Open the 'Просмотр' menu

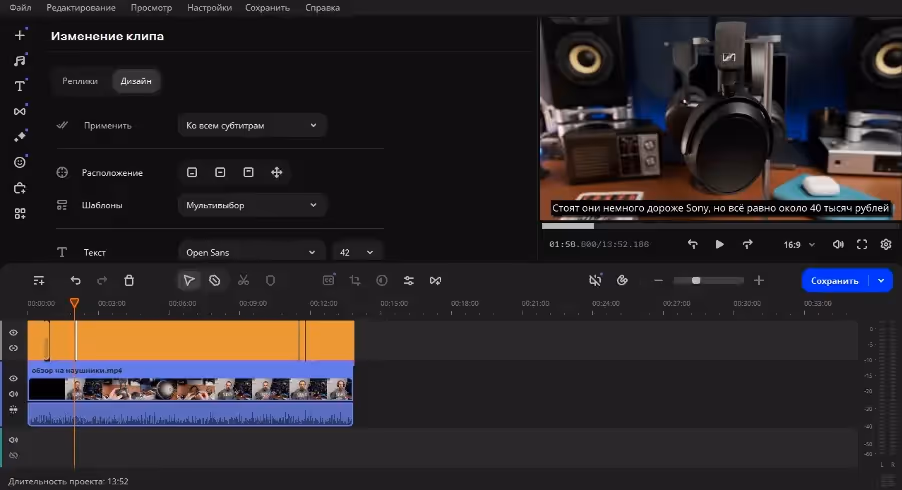point(151,7)
